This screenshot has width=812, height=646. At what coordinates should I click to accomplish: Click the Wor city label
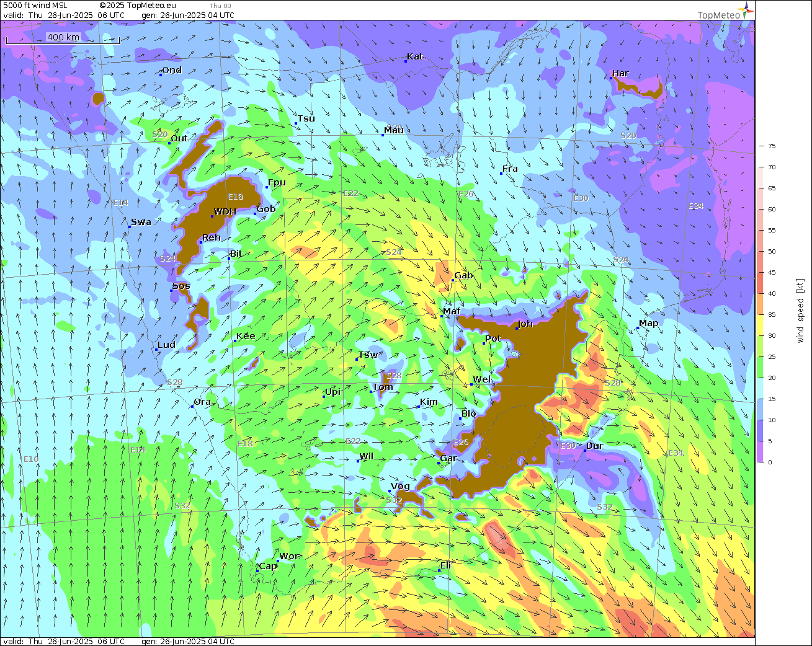tap(289, 556)
